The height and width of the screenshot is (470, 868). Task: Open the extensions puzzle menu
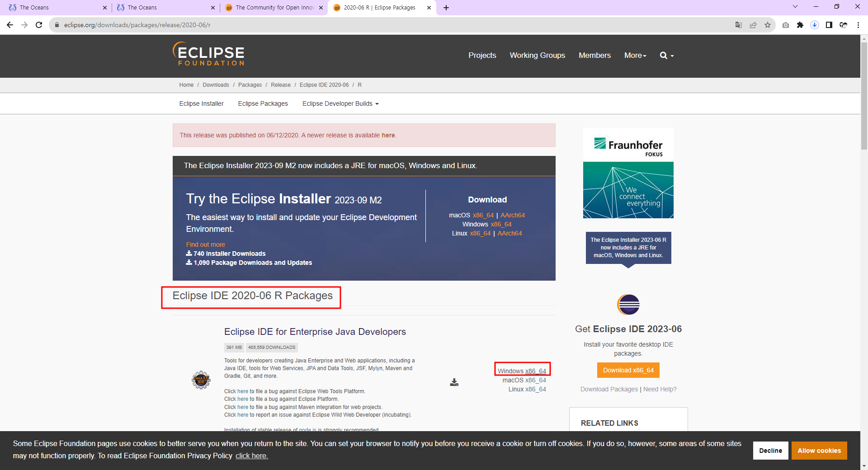[800, 25]
